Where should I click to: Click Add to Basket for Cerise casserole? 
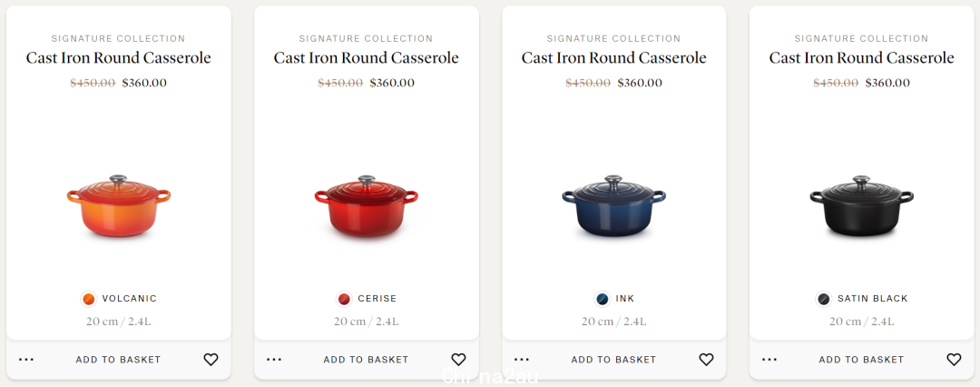point(366,360)
